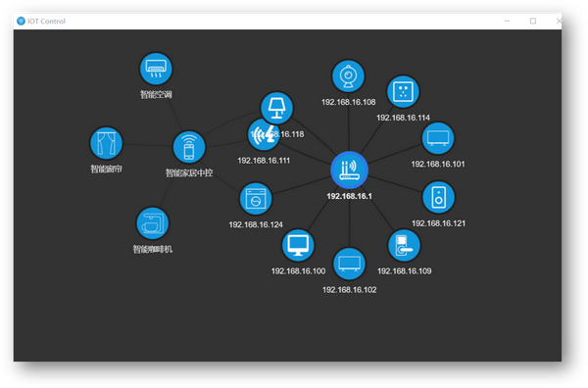This screenshot has width=588, height=388.
Task: Click the smart socket icon 192.168.16.114
Action: [x=403, y=92]
